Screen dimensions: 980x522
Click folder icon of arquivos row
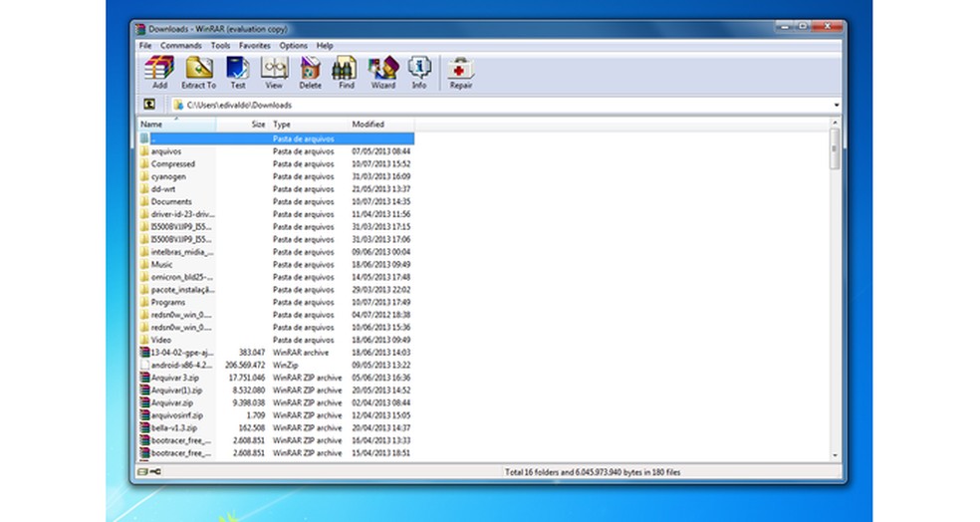(x=144, y=151)
